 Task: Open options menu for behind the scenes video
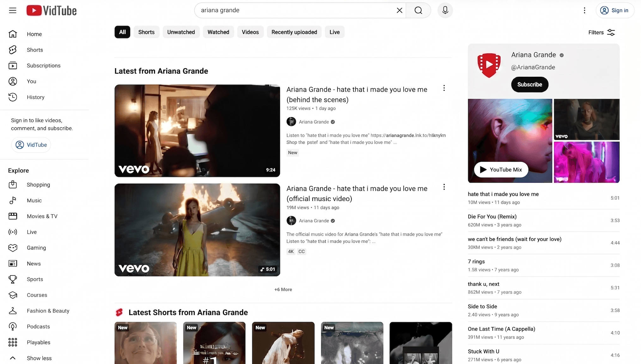[444, 88]
